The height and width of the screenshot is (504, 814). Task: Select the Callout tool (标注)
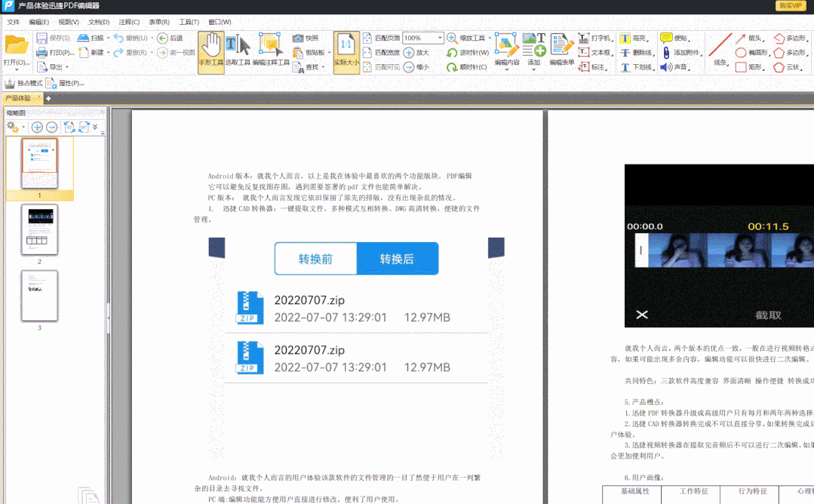coord(592,67)
